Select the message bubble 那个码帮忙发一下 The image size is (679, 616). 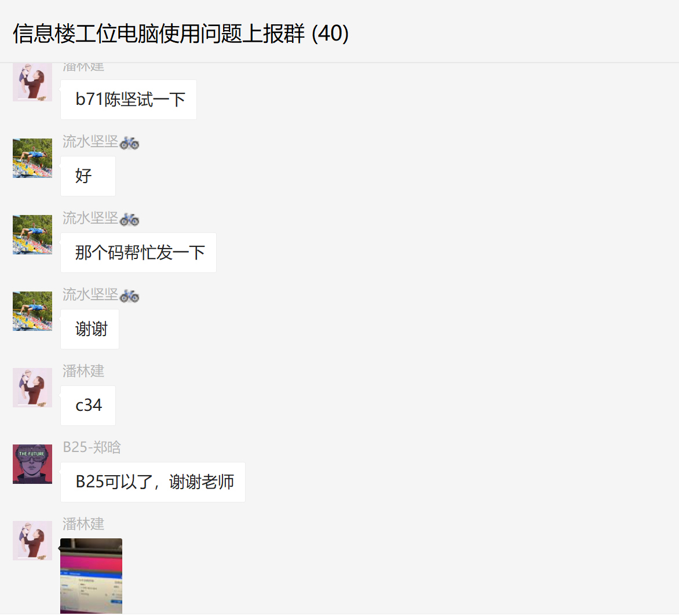pos(138,253)
